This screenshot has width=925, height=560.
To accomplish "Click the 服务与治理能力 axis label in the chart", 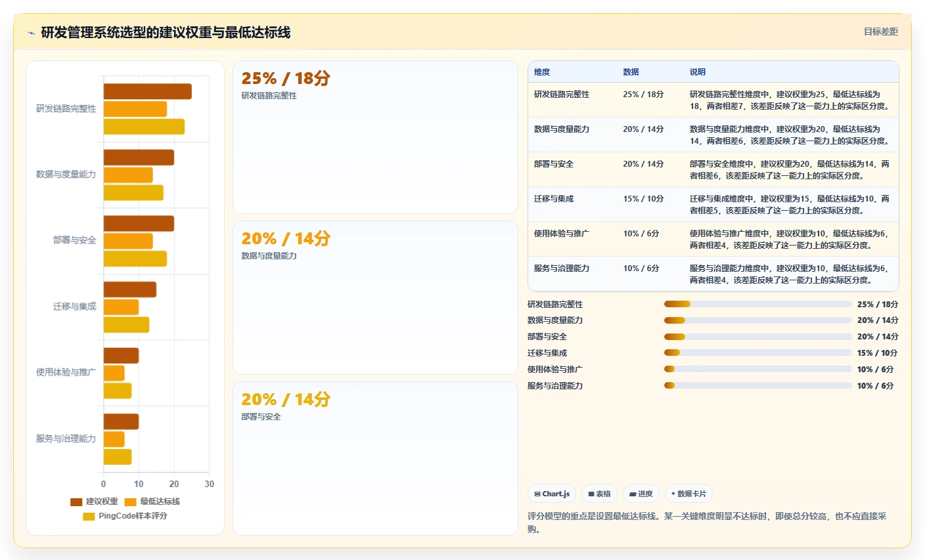I will [66, 439].
